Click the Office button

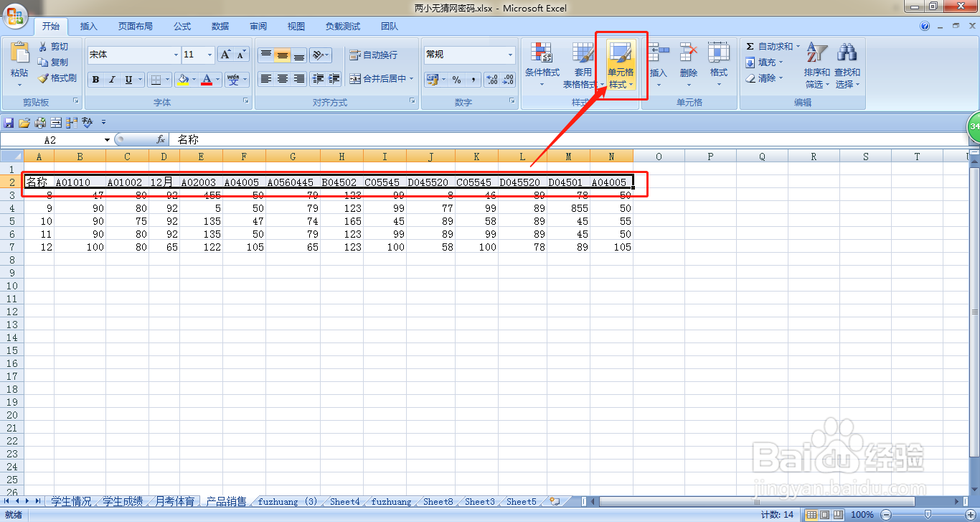tap(14, 15)
